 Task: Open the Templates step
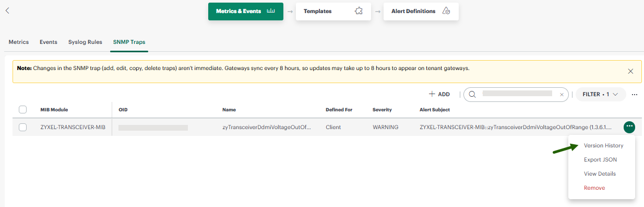pyautogui.click(x=333, y=11)
